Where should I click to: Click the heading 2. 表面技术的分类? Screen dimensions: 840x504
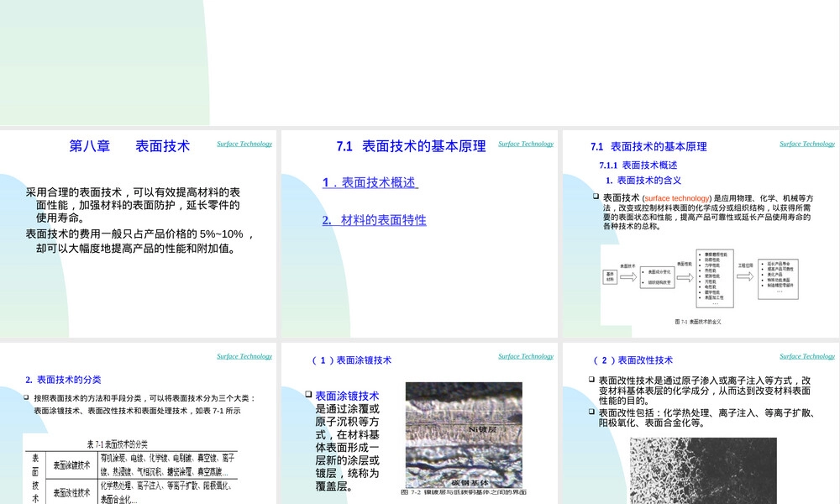pos(63,380)
